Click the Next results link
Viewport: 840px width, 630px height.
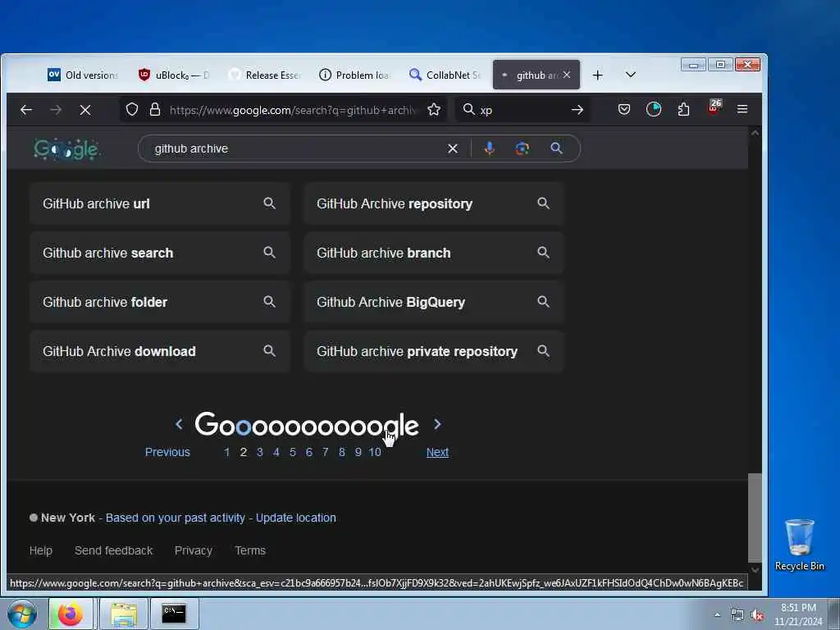437,452
